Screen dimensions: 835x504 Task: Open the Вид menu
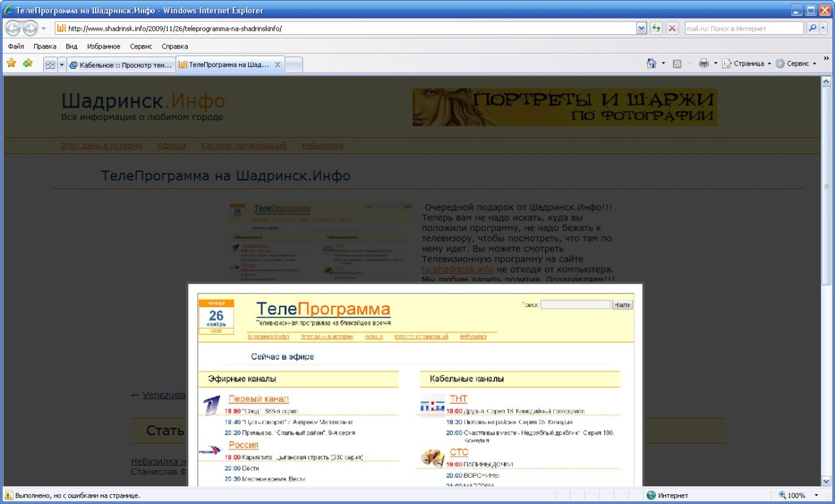pos(72,47)
